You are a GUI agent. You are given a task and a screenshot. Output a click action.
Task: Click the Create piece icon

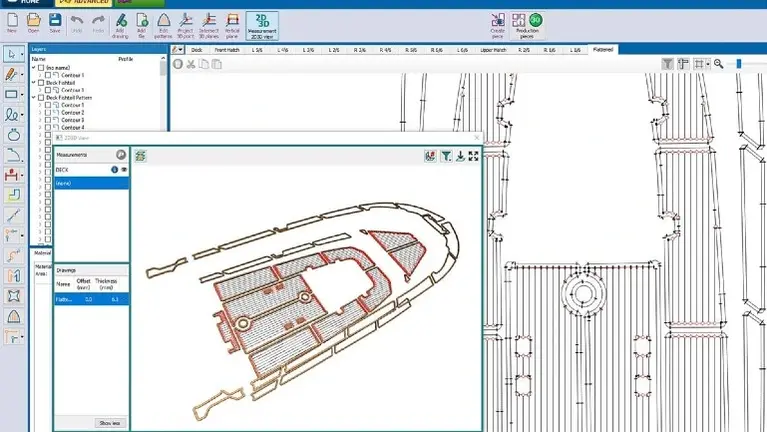tap(498, 22)
